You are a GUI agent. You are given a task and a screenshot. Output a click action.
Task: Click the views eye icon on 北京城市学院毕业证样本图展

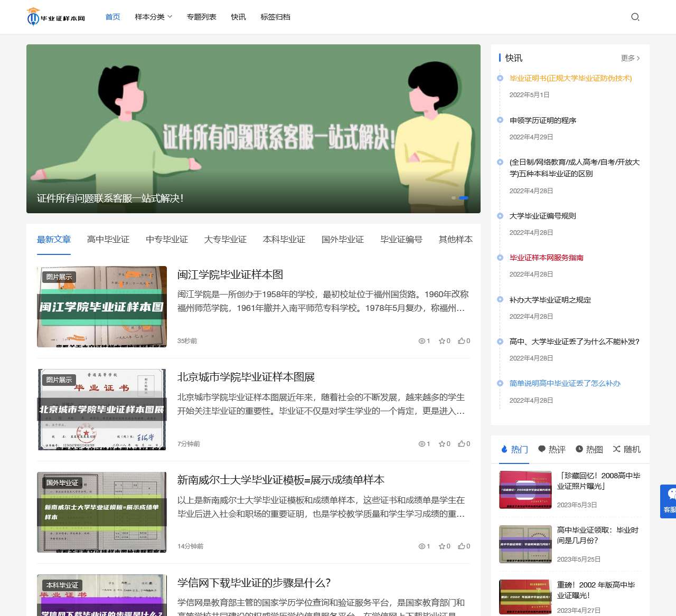click(x=422, y=444)
